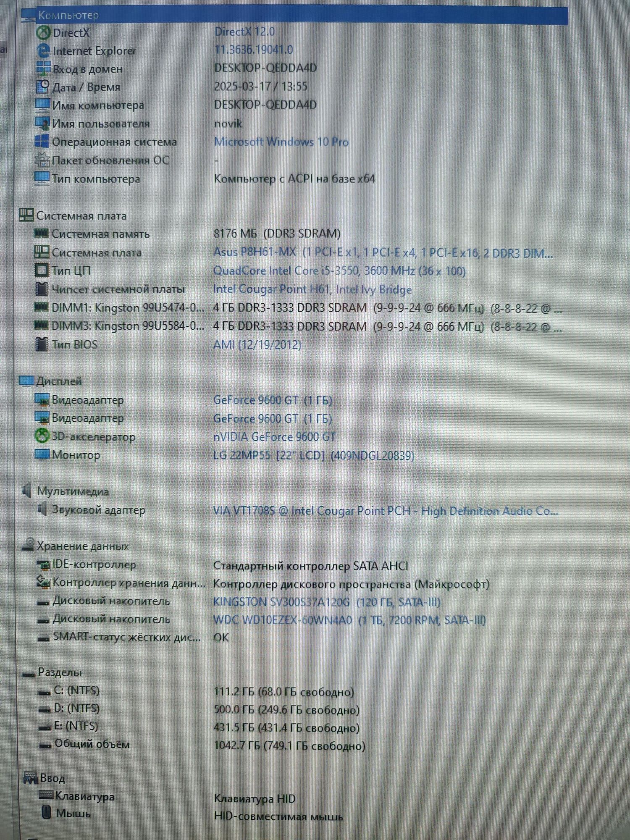Viewport: 630px width, 840px height.
Task: Click the Общий объём total size row
Action: tap(202, 745)
